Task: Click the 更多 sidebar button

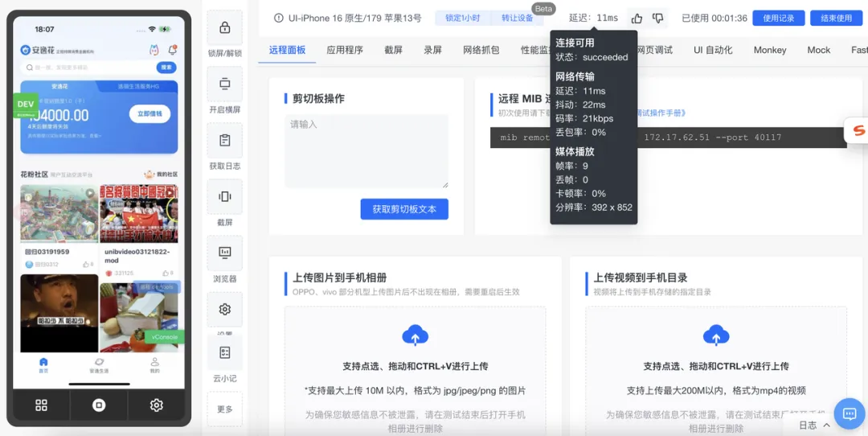Action: pos(225,409)
